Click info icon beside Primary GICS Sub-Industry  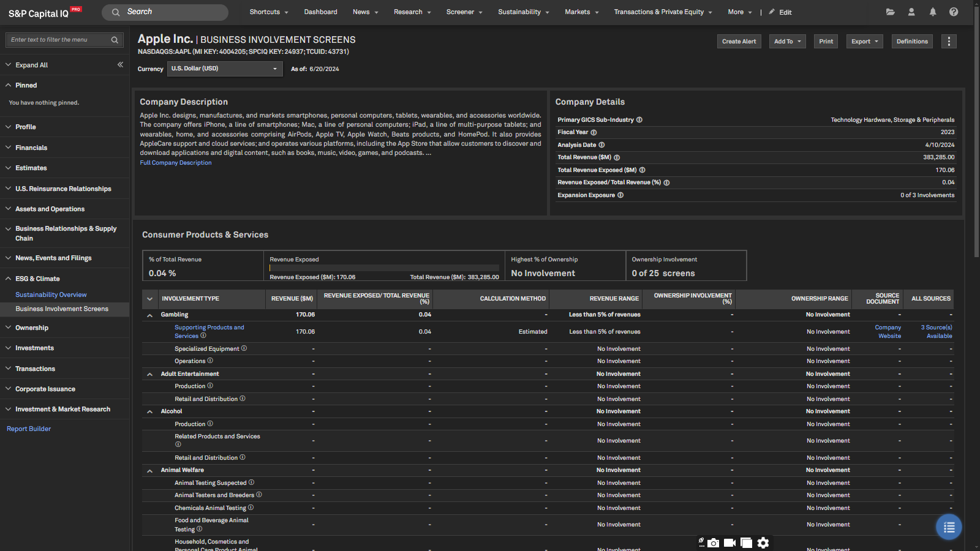click(639, 120)
